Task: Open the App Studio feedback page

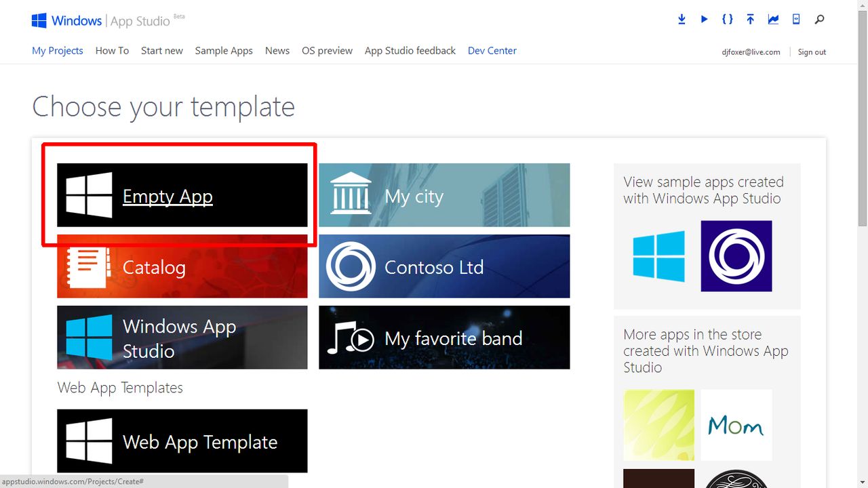Action: tap(410, 51)
